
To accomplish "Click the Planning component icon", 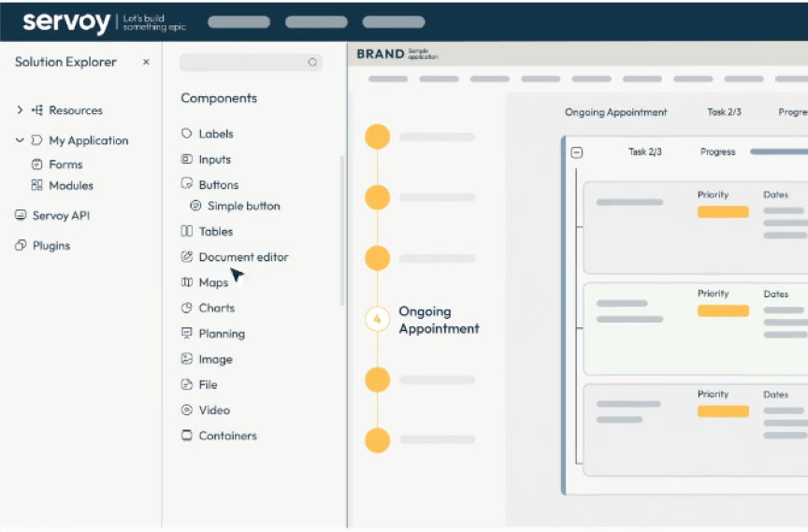I will pyautogui.click(x=187, y=334).
